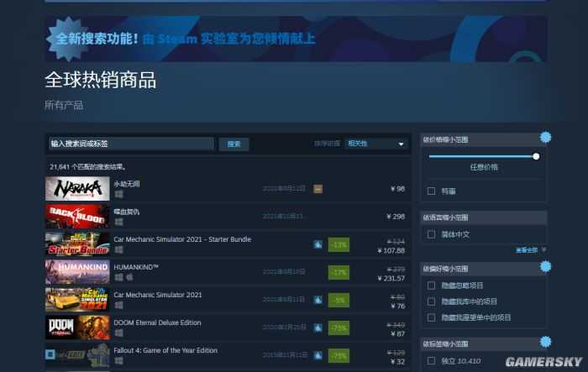Toggle 隐藏忽略项目 checkbox

[x=431, y=286]
